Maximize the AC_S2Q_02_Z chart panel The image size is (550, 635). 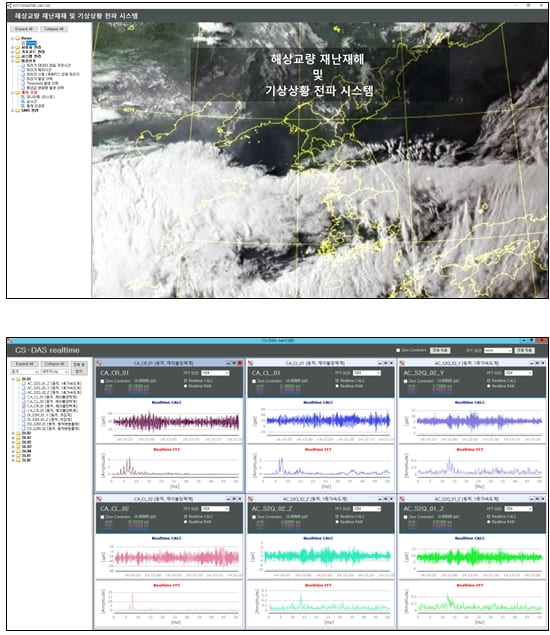tap(386, 499)
